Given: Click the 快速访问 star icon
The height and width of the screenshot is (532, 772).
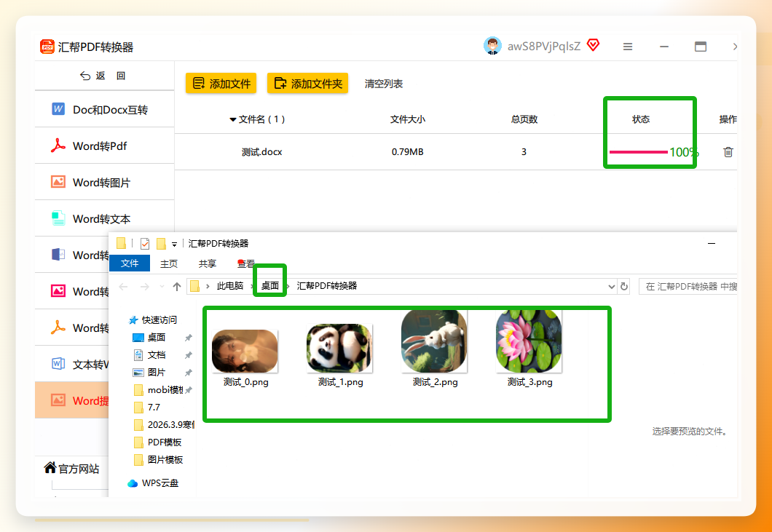Looking at the screenshot, I should click(x=133, y=320).
